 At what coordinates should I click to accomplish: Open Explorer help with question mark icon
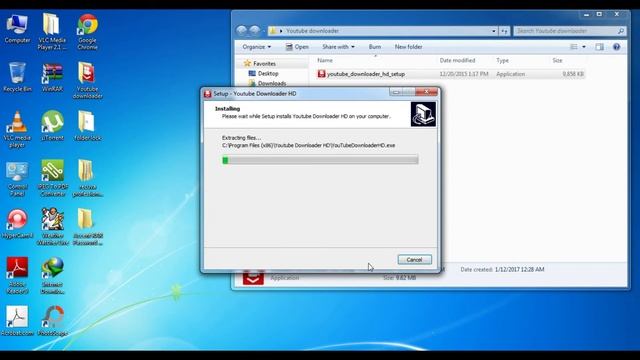tap(616, 47)
